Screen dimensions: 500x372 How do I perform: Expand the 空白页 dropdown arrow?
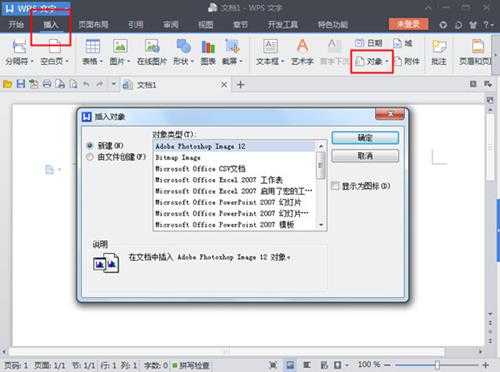pyautogui.click(x=67, y=61)
